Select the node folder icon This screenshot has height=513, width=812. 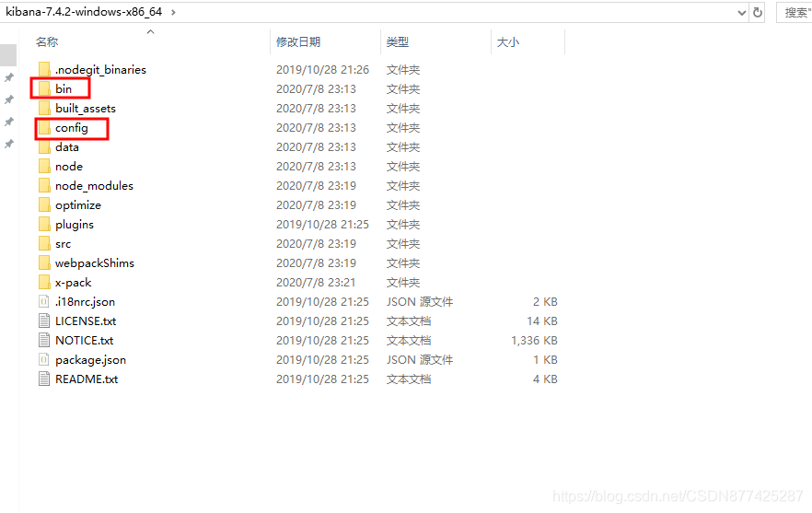(44, 167)
